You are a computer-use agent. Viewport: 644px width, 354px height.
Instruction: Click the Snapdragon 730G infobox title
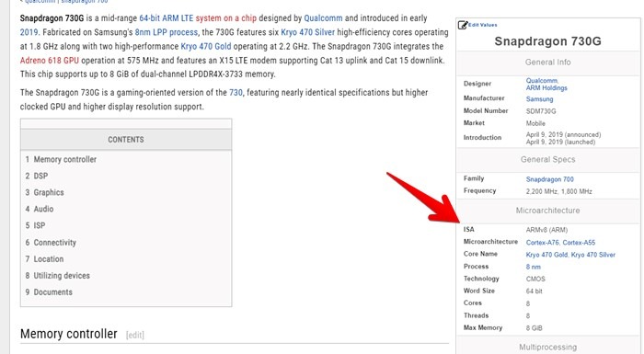point(548,41)
